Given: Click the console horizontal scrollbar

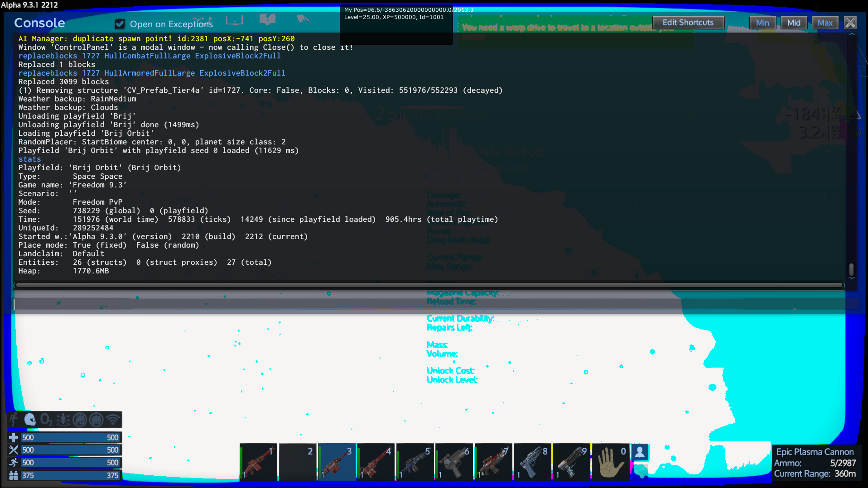Looking at the screenshot, I should tap(429, 285).
